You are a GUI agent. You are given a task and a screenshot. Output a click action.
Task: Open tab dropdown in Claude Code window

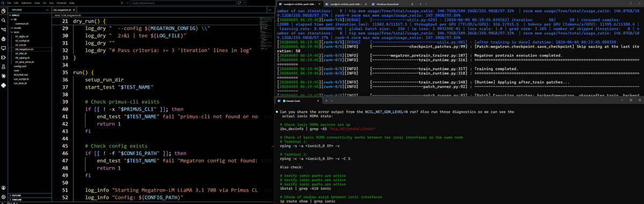pos(332,101)
